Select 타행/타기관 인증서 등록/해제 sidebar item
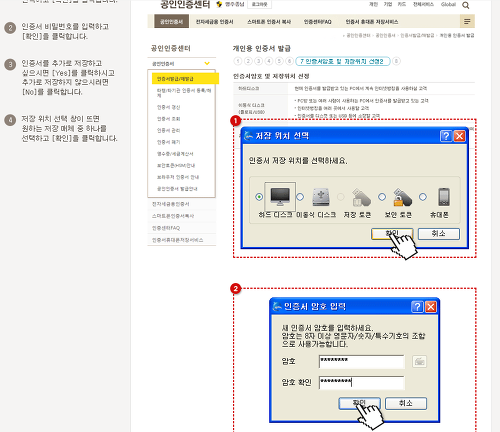500x432 pixels. click(184, 93)
